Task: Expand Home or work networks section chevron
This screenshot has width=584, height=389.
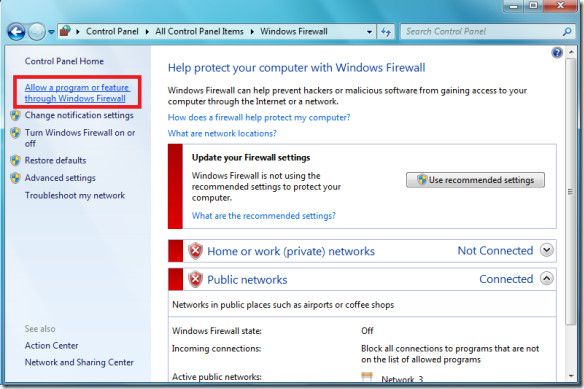Action: (546, 250)
